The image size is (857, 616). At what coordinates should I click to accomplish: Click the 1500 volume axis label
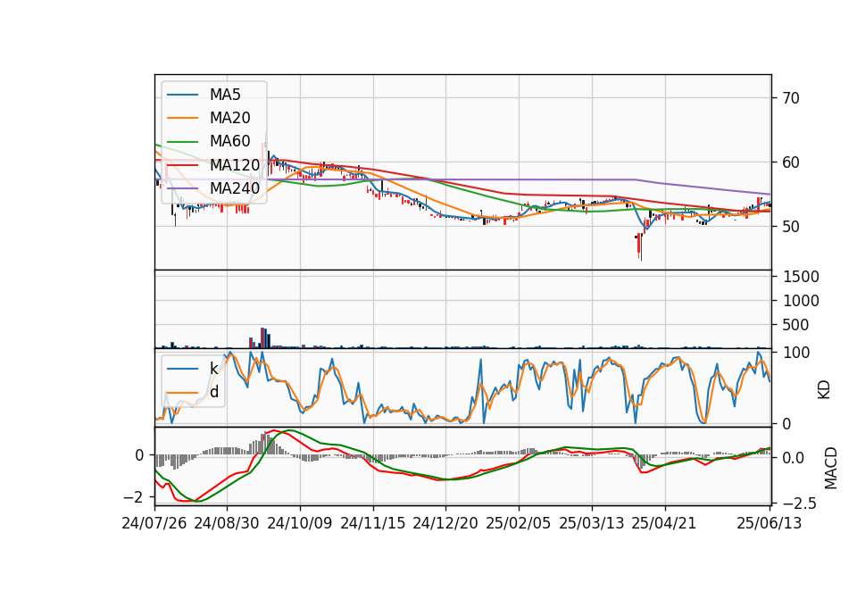[x=801, y=277]
